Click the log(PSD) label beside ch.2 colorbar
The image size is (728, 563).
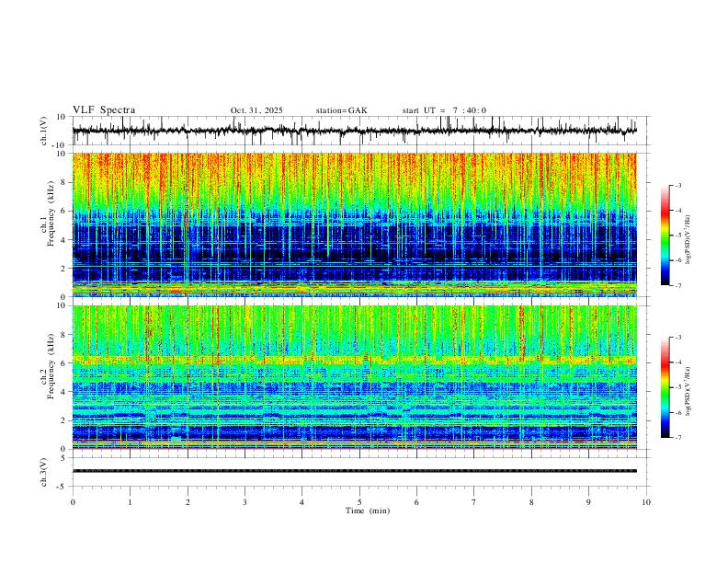tap(688, 391)
